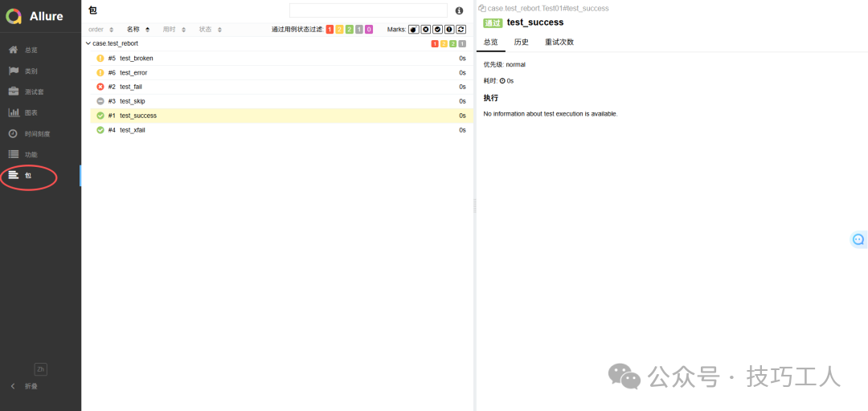868x411 pixels.
Task: Toggle the retries refresh mark filter
Action: pos(461,30)
